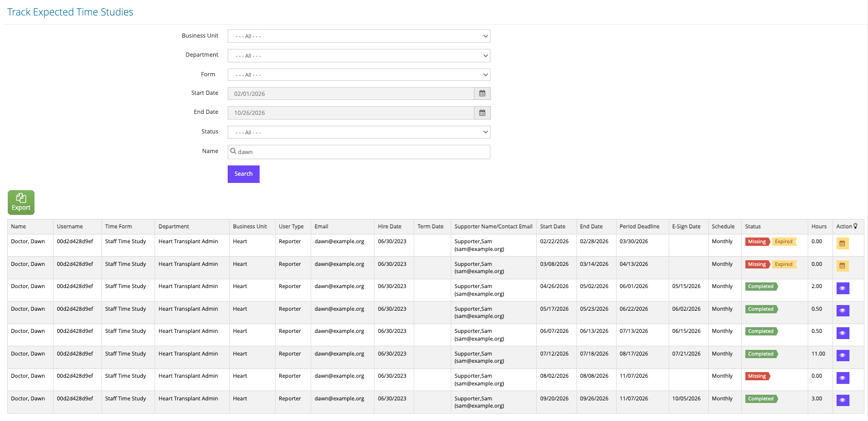Screen dimensions: 868x421
Task: Click the Name search input field
Action: point(359,152)
